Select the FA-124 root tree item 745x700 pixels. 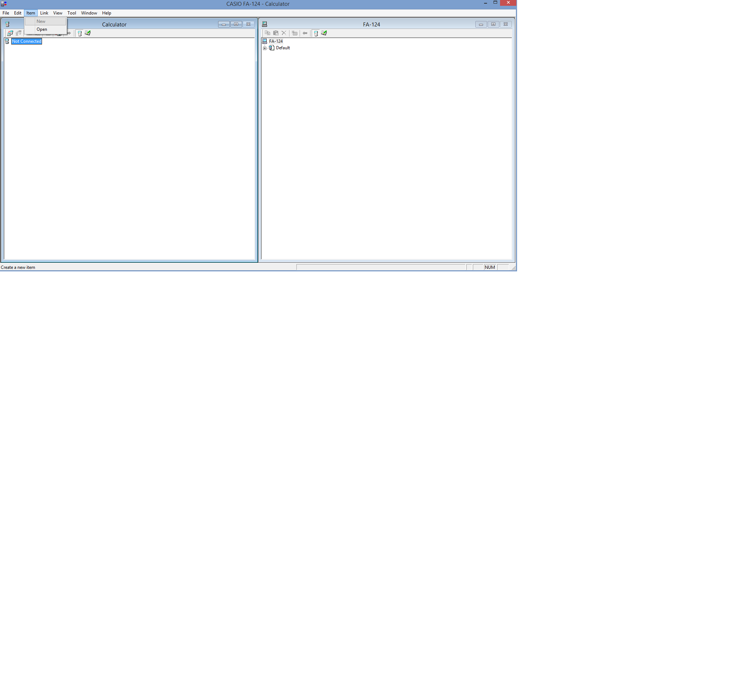point(276,41)
